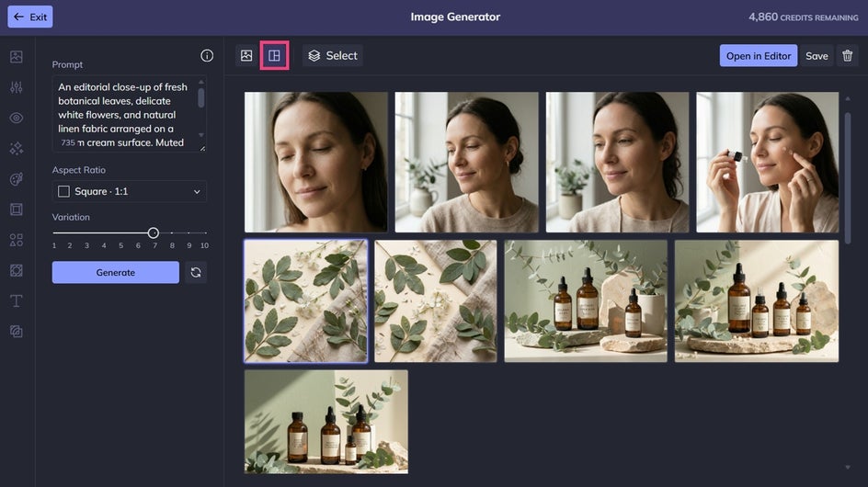Click the Select layers button
Viewport: 868px width, 487px height.
coord(333,55)
